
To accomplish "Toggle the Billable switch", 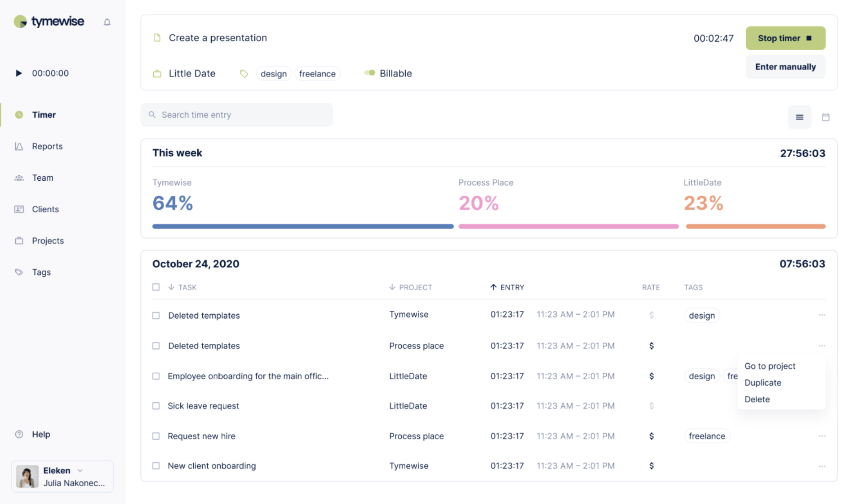I will click(370, 73).
